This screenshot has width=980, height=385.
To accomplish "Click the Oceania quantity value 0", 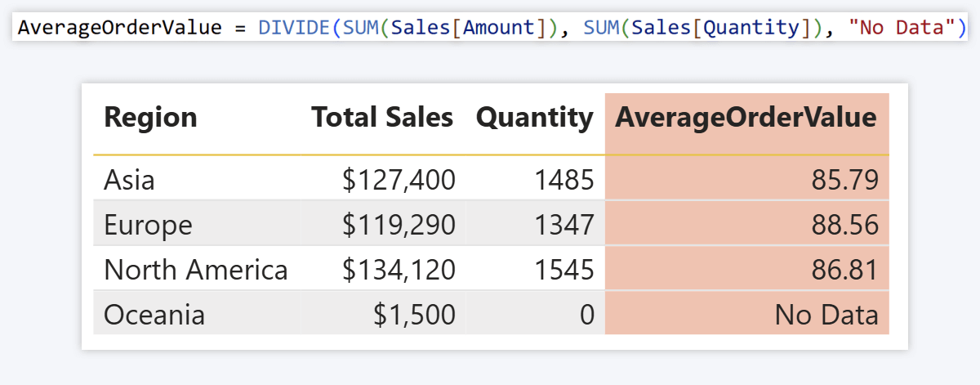I will tap(586, 314).
